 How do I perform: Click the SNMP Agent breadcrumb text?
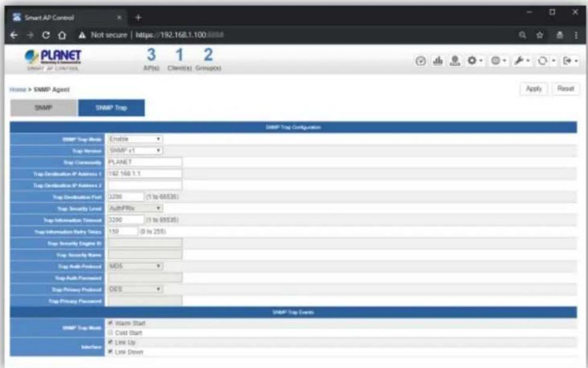52,90
